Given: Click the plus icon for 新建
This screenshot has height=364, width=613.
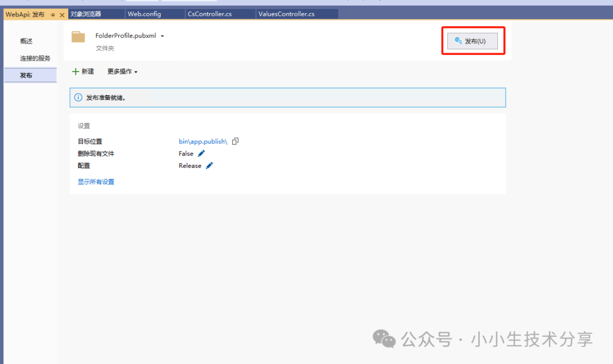Looking at the screenshot, I should [x=75, y=71].
